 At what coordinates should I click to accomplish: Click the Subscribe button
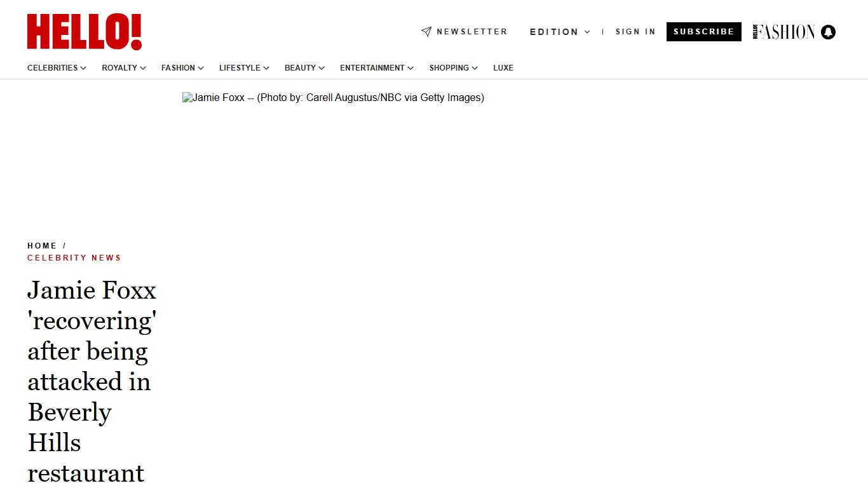pos(703,32)
